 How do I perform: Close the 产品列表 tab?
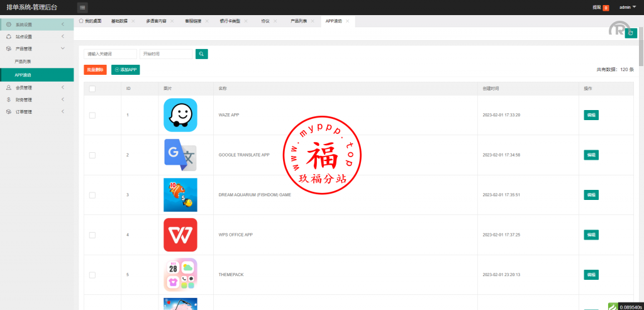coord(314,21)
